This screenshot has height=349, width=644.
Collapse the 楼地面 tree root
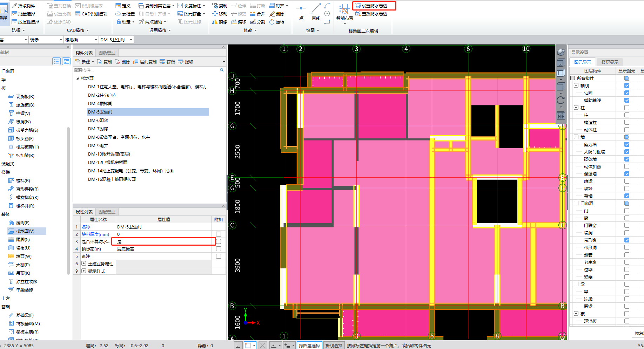tap(78, 78)
